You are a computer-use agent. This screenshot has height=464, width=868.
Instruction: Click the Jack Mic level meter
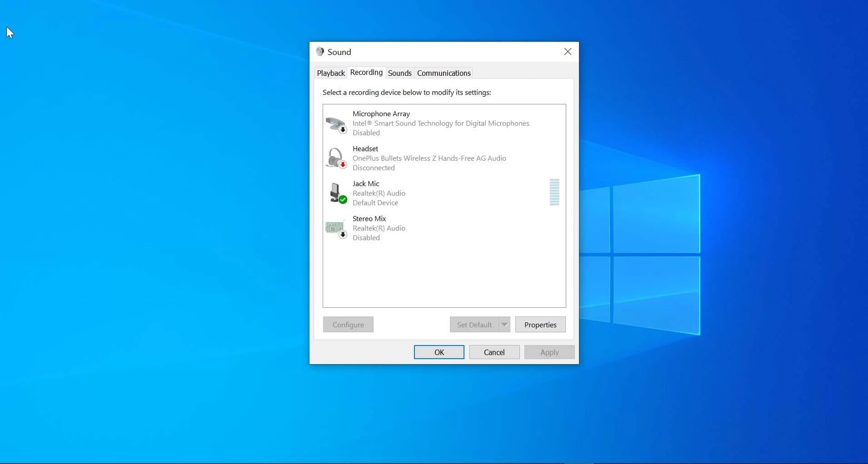554,193
